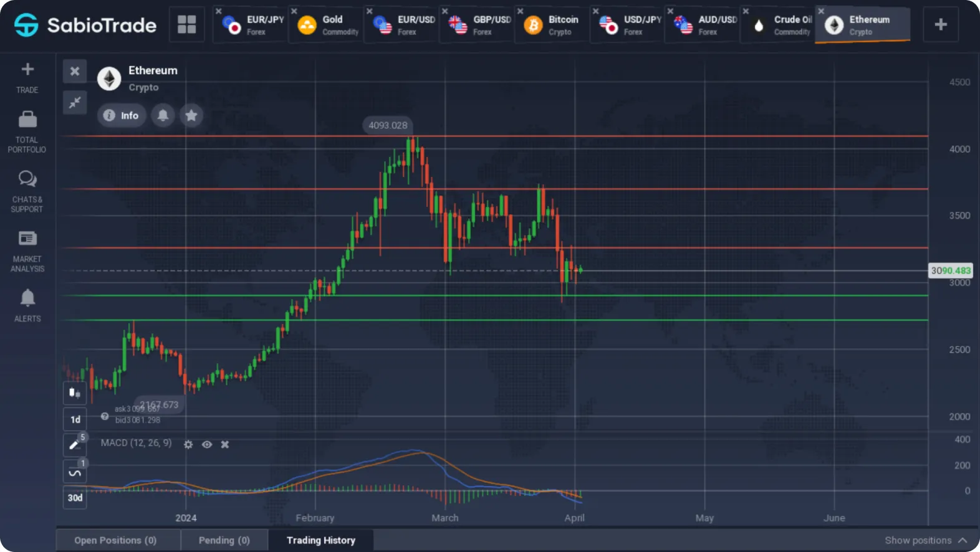Open Chats & Support icon
980x552 pixels.
27,179
